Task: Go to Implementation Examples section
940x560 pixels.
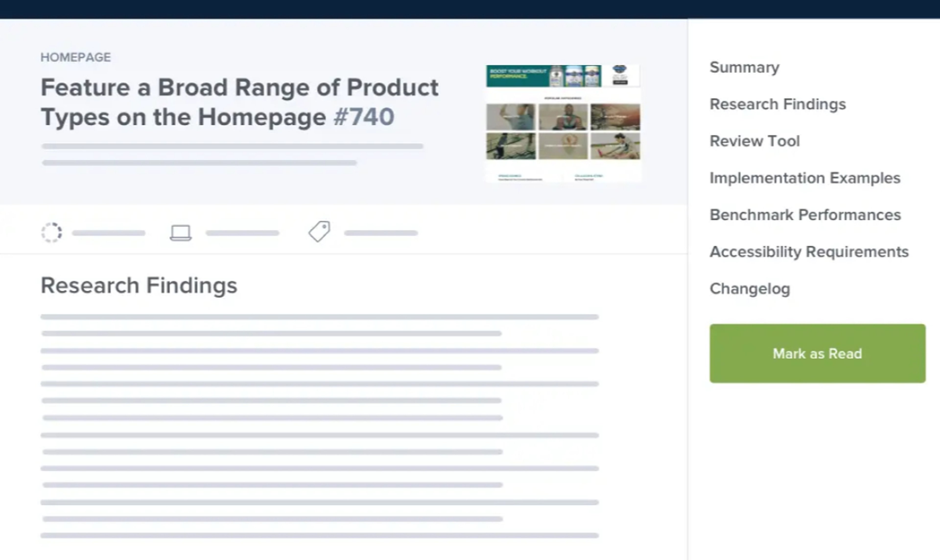Action: click(805, 178)
